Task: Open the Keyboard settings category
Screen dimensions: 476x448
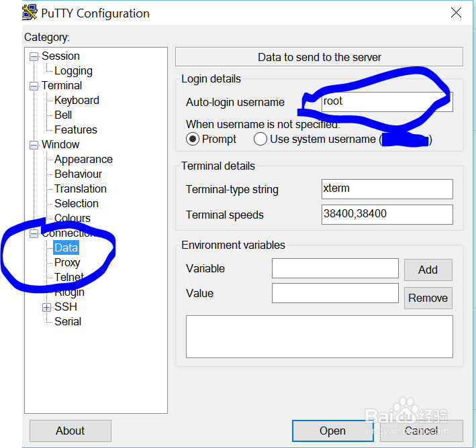Action: coord(77,101)
